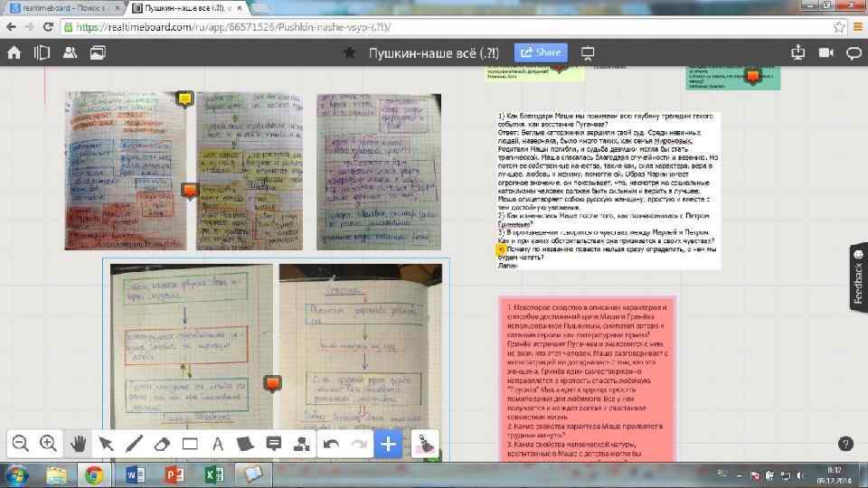Select the comment tool

coord(273,444)
